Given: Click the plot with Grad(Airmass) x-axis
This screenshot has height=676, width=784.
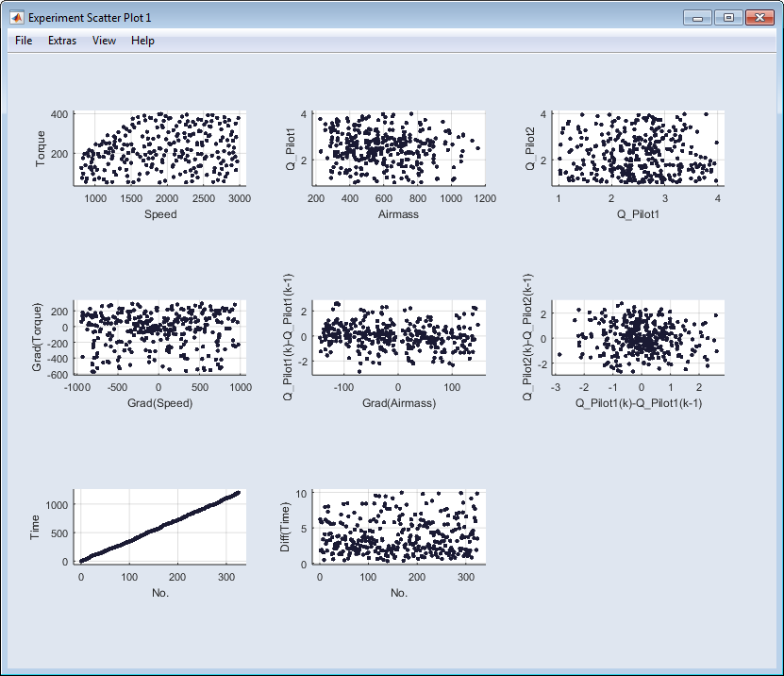Looking at the screenshot, I should 399,338.
